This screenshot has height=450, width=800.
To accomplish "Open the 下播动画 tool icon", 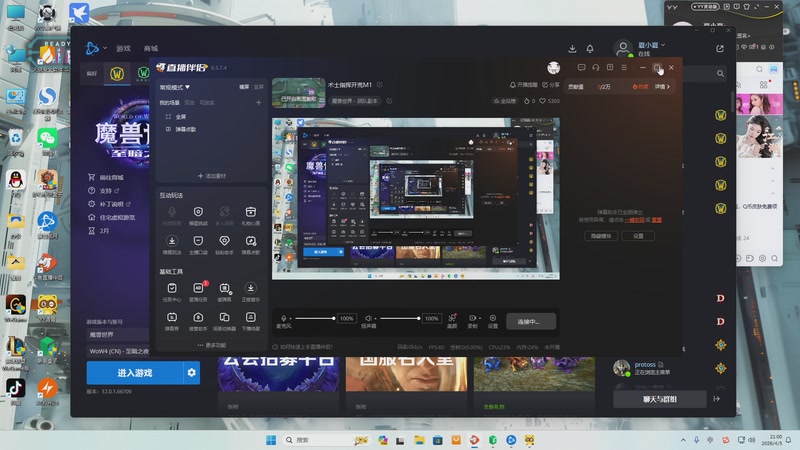I will pyautogui.click(x=251, y=317).
